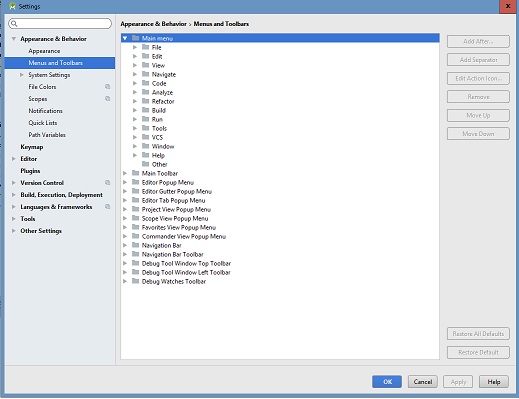Click the project-level icon beside Languages & Frameworks
519x399 pixels.
point(107,207)
